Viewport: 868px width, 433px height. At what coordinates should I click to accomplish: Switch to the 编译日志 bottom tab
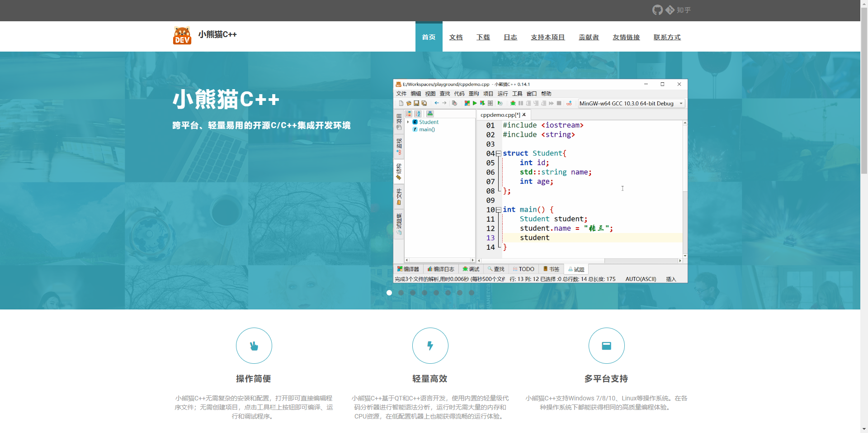(x=441, y=269)
